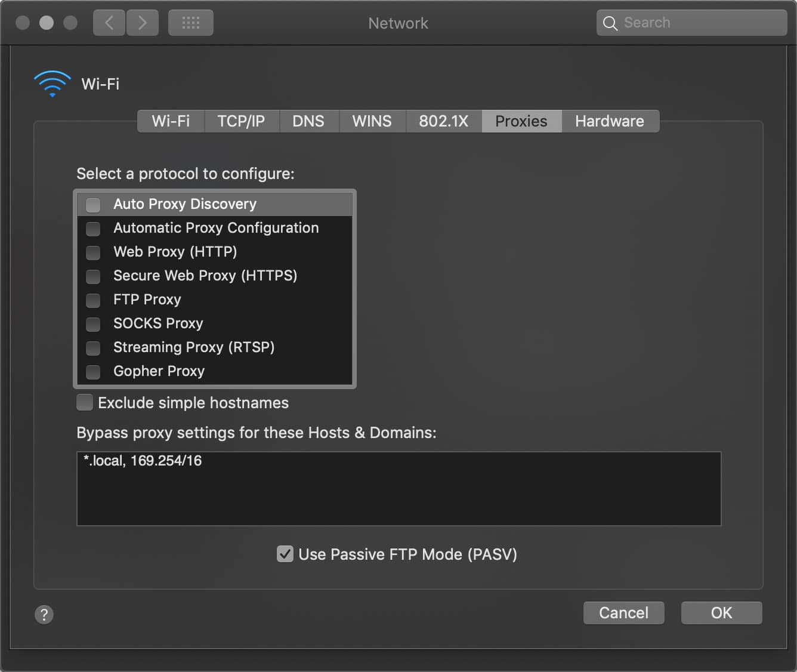This screenshot has width=797, height=672.
Task: Turn on Secure Web Proxy (HTTPS)
Action: tap(93, 276)
